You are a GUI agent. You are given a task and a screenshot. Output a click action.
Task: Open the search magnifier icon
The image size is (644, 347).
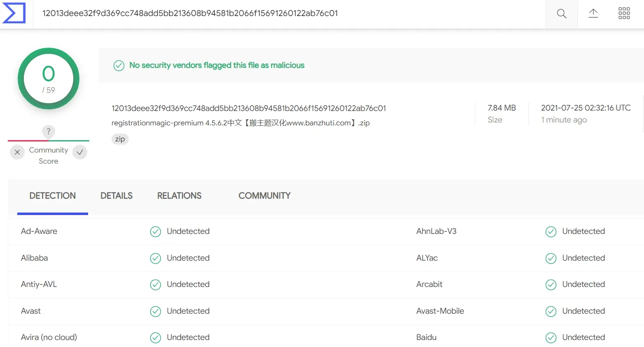(x=561, y=14)
